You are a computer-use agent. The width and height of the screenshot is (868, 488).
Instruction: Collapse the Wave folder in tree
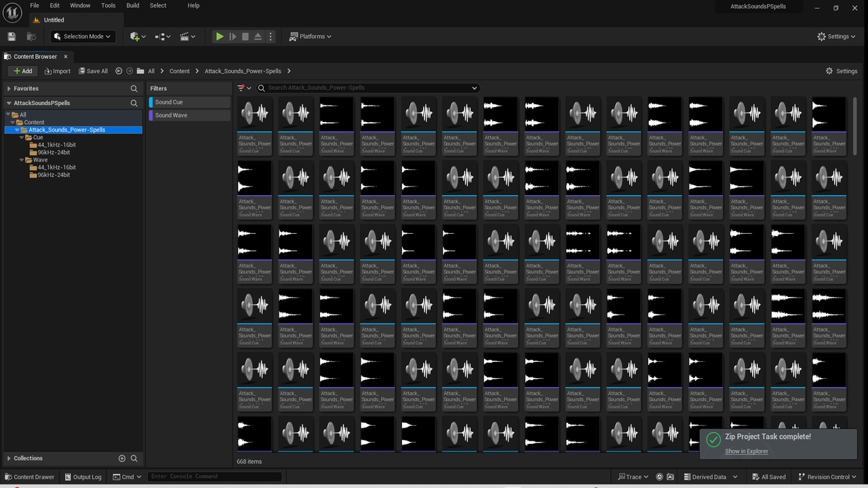(x=22, y=160)
